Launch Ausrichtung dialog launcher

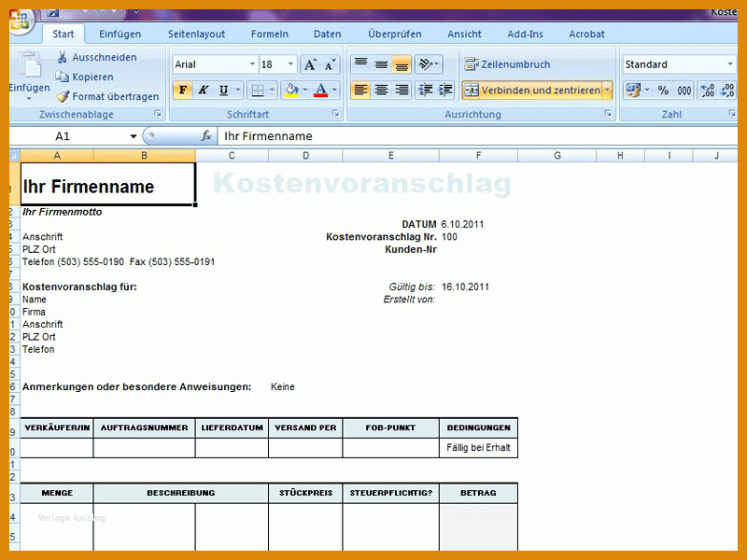[x=608, y=114]
